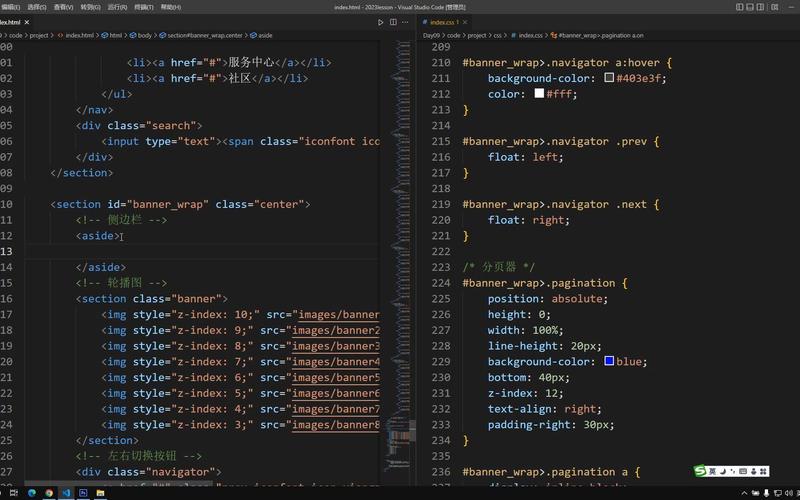Click '#banner_wrap>.navigator a:hover' selector text
Image resolution: width=800 pixels, height=500 pixels.
(x=561, y=62)
